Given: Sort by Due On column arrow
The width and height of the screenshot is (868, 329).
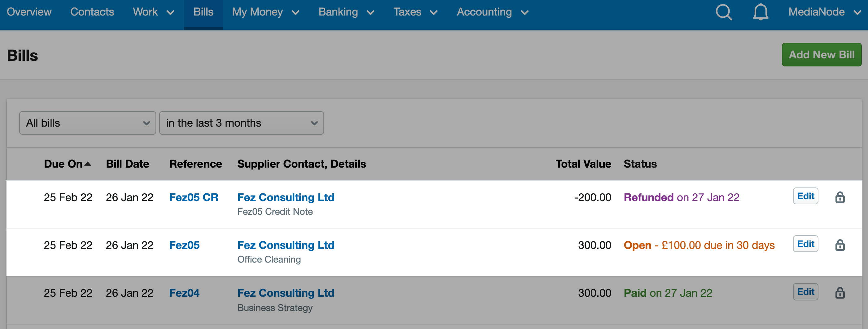Looking at the screenshot, I should [x=88, y=164].
